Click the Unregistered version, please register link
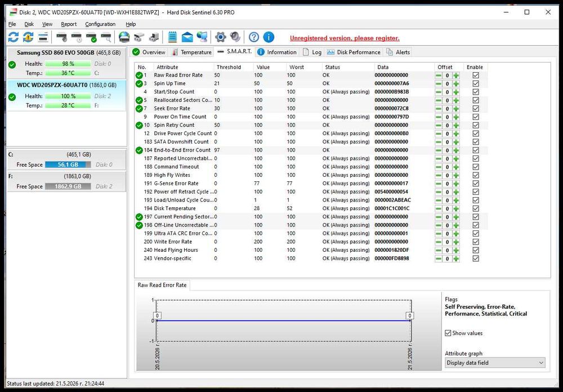The image size is (563, 392). (x=345, y=38)
